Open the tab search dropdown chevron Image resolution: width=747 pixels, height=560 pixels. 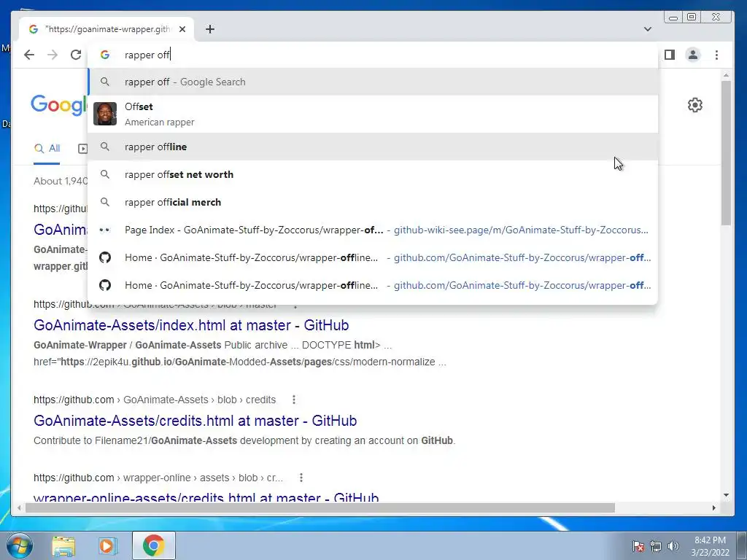648,29
